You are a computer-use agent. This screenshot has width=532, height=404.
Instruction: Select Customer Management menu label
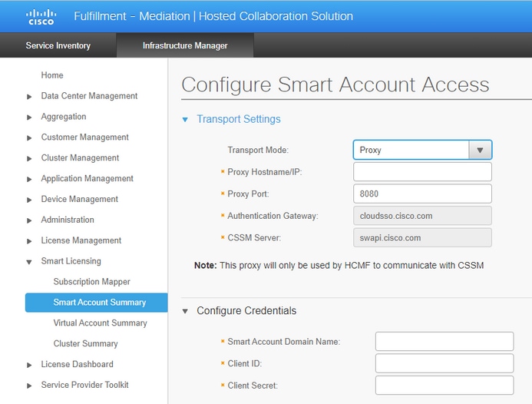click(84, 137)
